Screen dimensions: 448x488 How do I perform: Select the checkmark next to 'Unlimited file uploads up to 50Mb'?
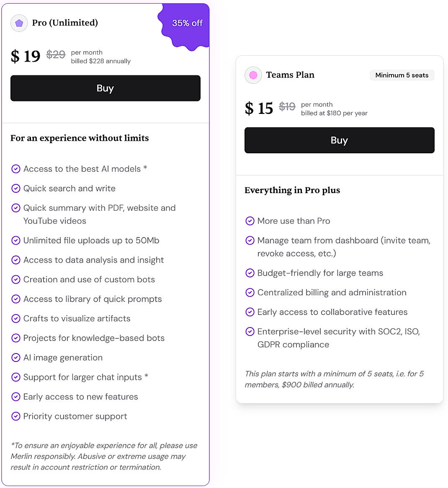coord(16,240)
